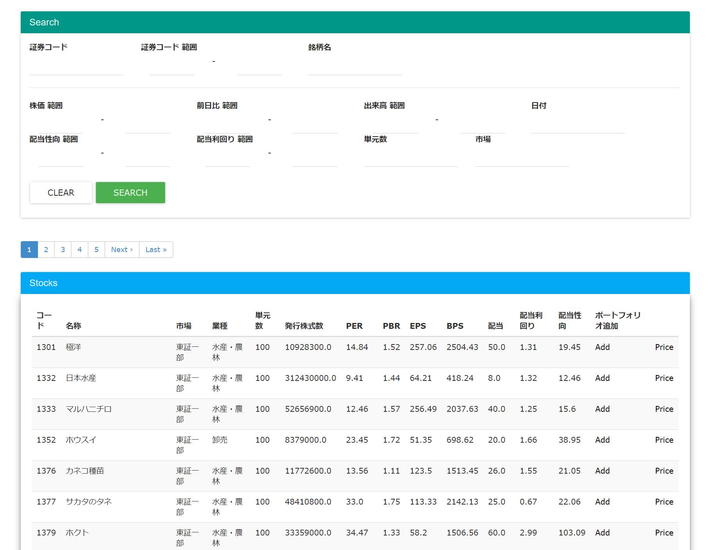Add stock 1379 ホクト to portfolio
This screenshot has height=550, width=720.
tap(602, 533)
